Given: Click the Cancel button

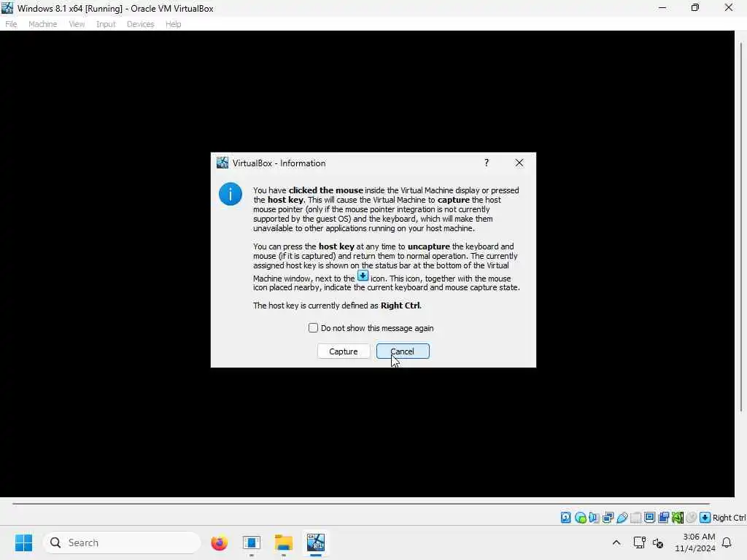Looking at the screenshot, I should pos(403,351).
